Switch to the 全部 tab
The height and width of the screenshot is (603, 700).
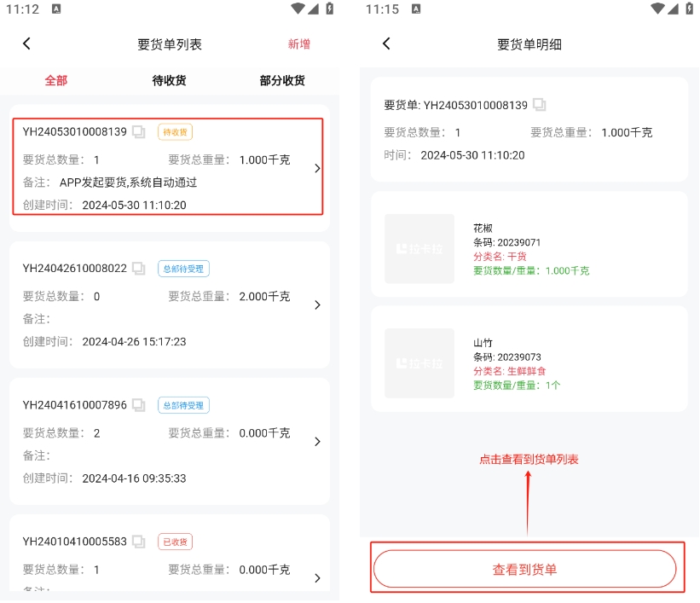click(56, 81)
